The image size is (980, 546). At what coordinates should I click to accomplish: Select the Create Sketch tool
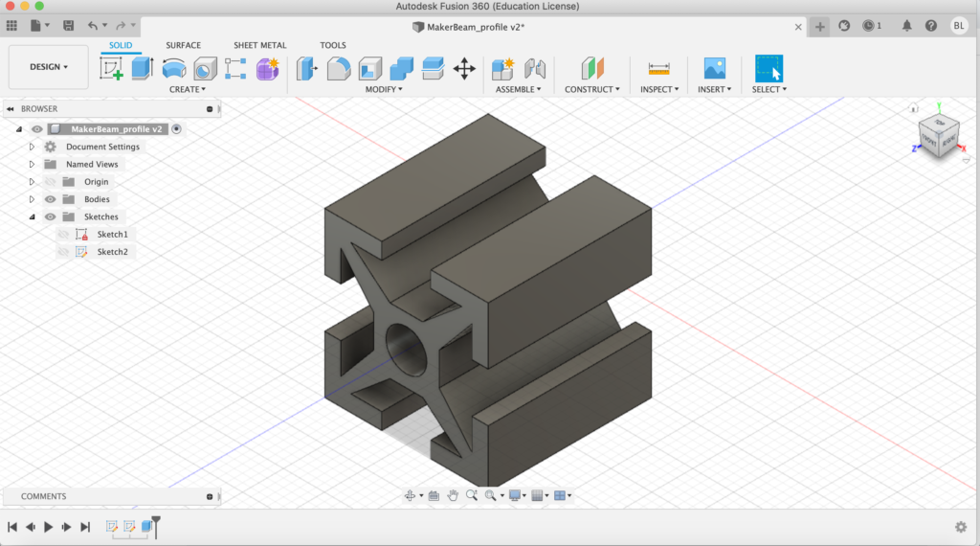[112, 69]
